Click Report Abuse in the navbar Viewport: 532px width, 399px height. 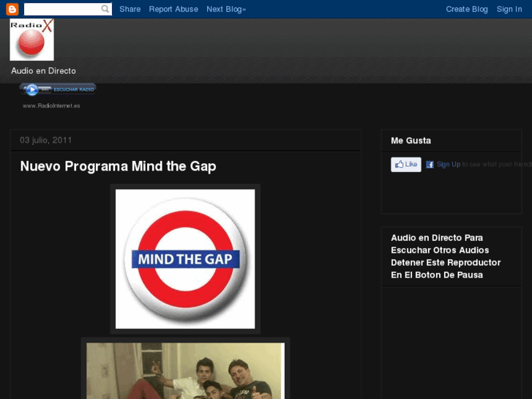pos(173,10)
